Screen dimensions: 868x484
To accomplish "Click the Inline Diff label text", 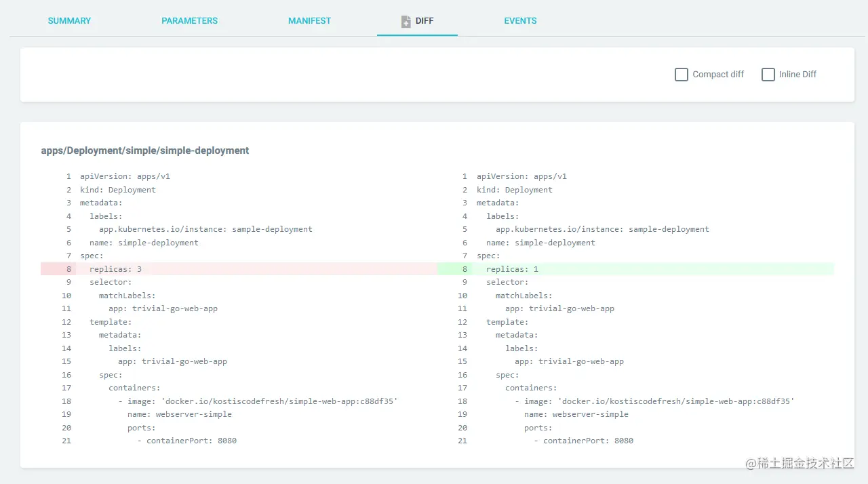I will click(797, 75).
